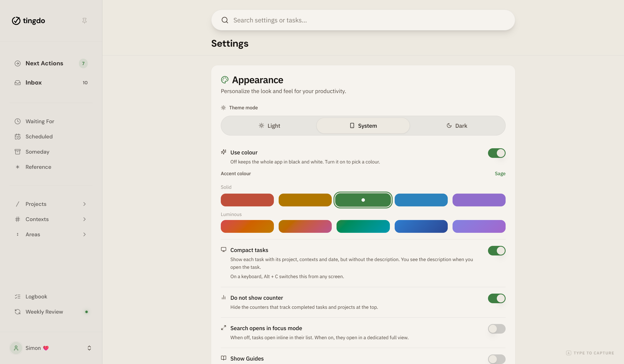Image resolution: width=624 pixels, height=364 pixels.
Task: Expand the Contexts chevron
Action: [85, 219]
